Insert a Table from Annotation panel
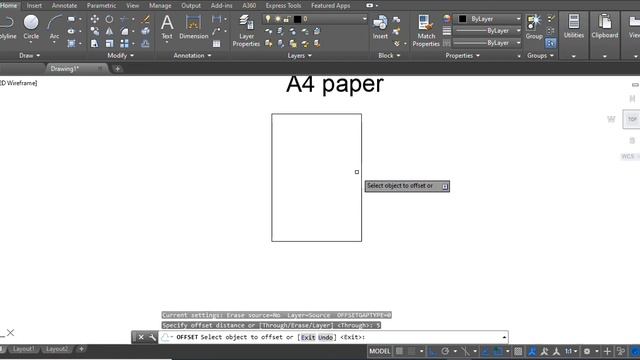Image resolution: width=640 pixels, height=360 pixels. (x=216, y=44)
